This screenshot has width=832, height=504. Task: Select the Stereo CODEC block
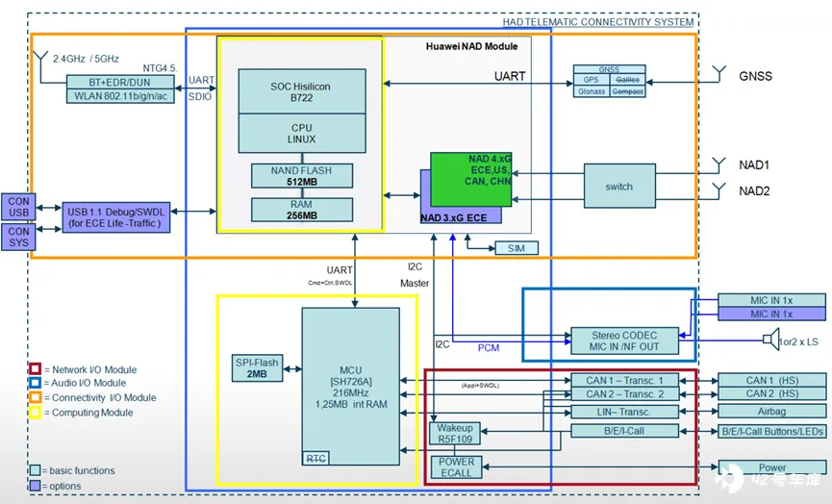pyautogui.click(x=624, y=341)
